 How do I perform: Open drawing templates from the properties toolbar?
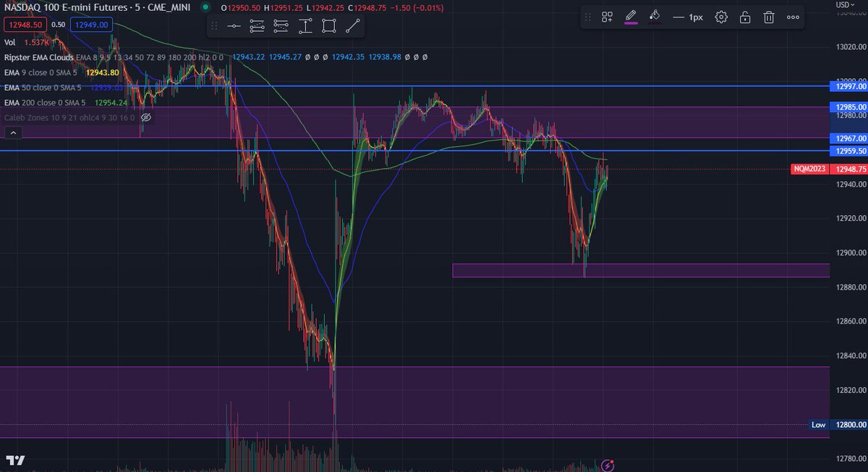click(x=608, y=17)
